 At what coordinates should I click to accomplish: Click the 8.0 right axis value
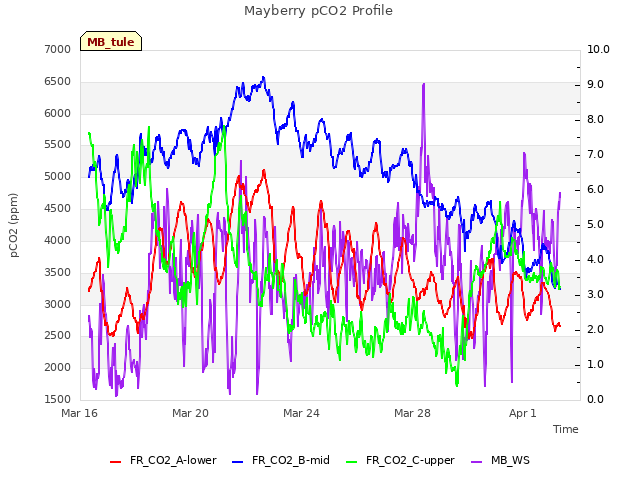pos(596,120)
